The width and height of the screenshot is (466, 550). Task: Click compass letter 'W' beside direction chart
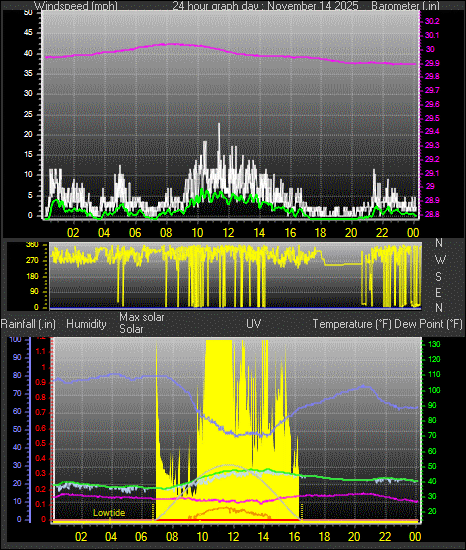pyautogui.click(x=440, y=260)
